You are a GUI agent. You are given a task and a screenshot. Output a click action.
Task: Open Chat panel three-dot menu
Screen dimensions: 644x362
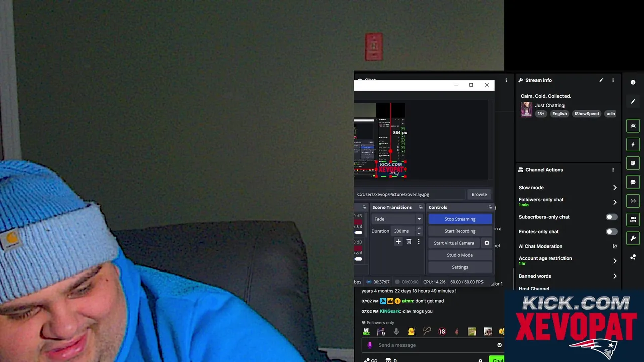pos(506,80)
